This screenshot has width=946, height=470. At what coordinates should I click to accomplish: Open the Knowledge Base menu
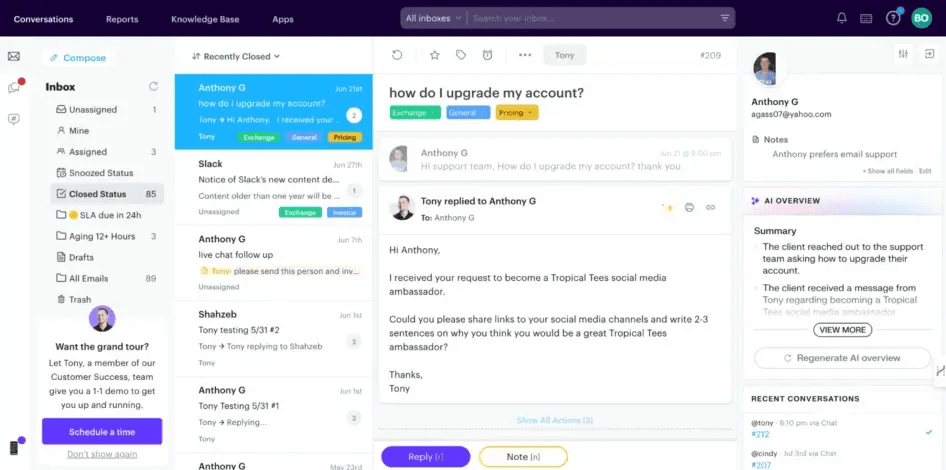coord(205,19)
